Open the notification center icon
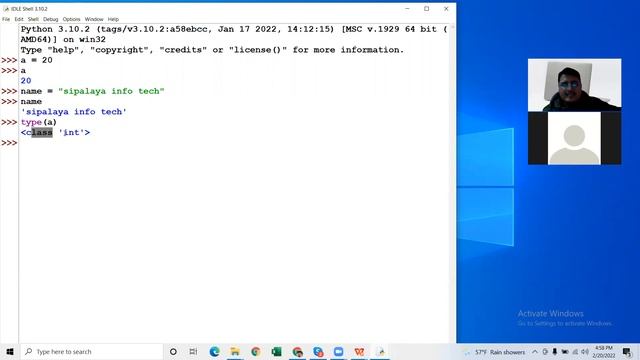 627,352
